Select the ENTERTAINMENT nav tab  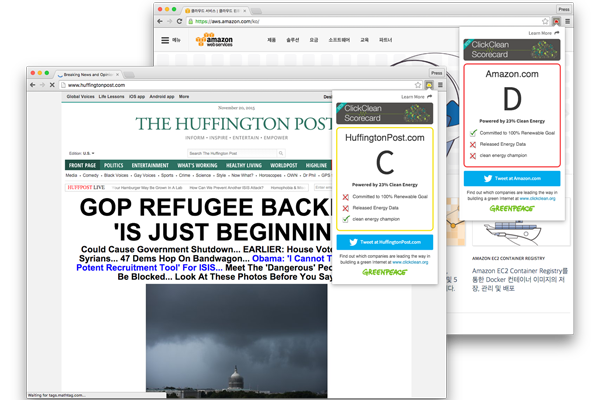tap(150, 165)
